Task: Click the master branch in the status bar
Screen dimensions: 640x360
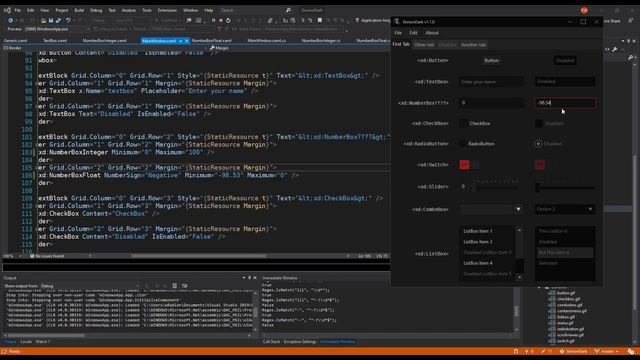Action: click(x=607, y=351)
